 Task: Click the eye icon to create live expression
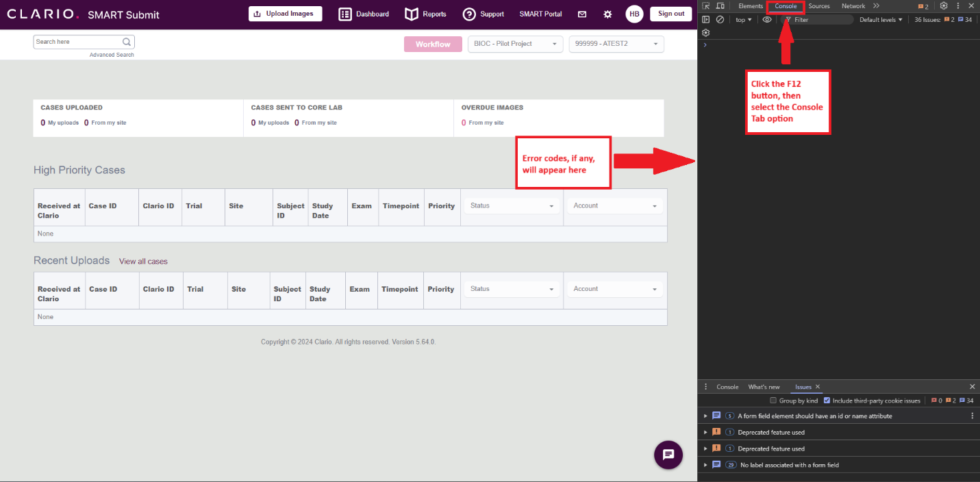click(767, 19)
